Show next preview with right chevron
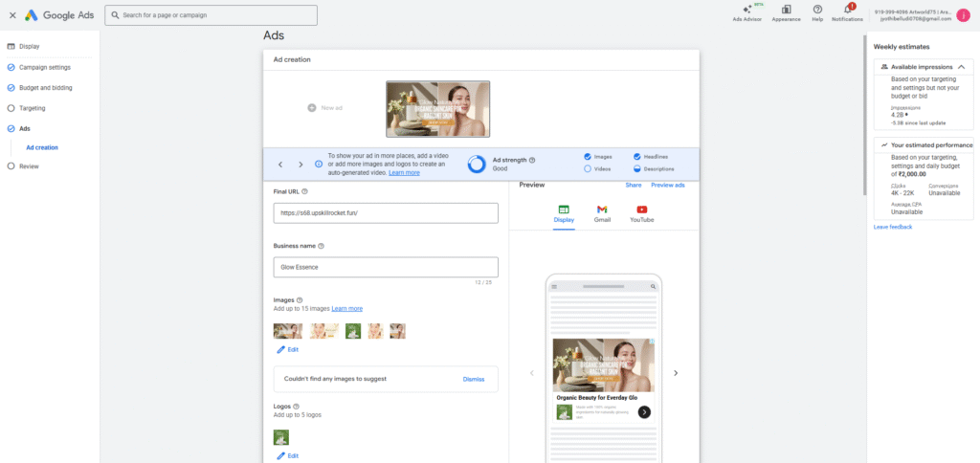Image resolution: width=980 pixels, height=463 pixels. pos(675,373)
